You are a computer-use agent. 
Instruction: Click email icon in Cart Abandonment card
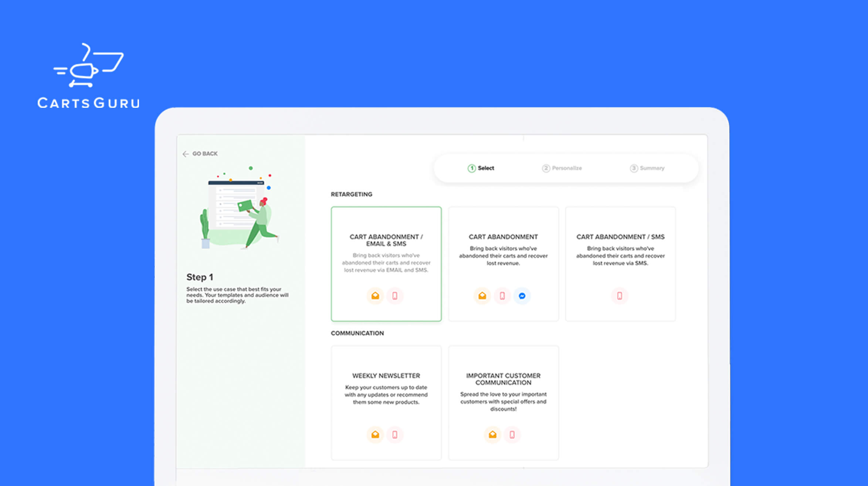(482, 296)
